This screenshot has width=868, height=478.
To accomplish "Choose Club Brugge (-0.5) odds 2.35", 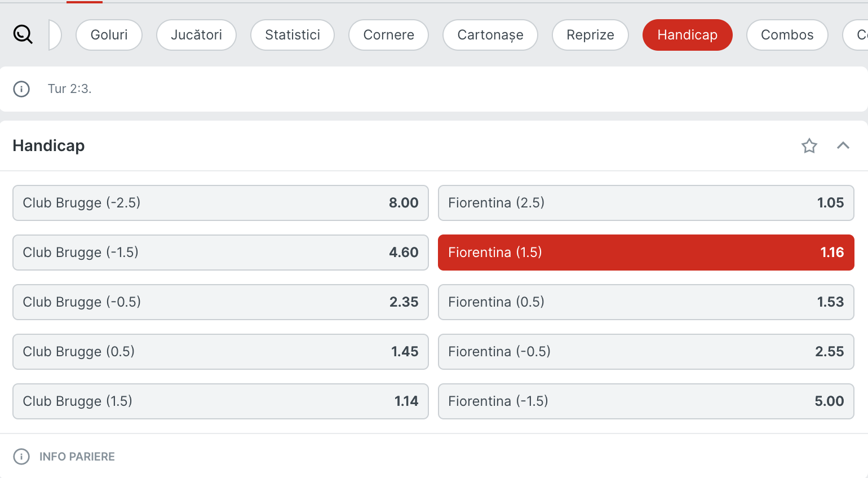I will point(220,302).
